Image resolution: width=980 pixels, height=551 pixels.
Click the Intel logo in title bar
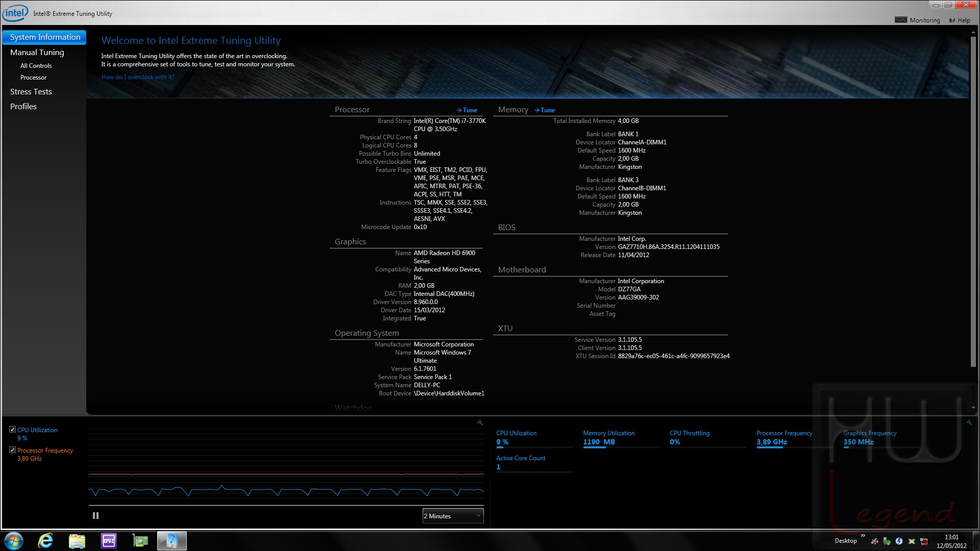[15, 13]
